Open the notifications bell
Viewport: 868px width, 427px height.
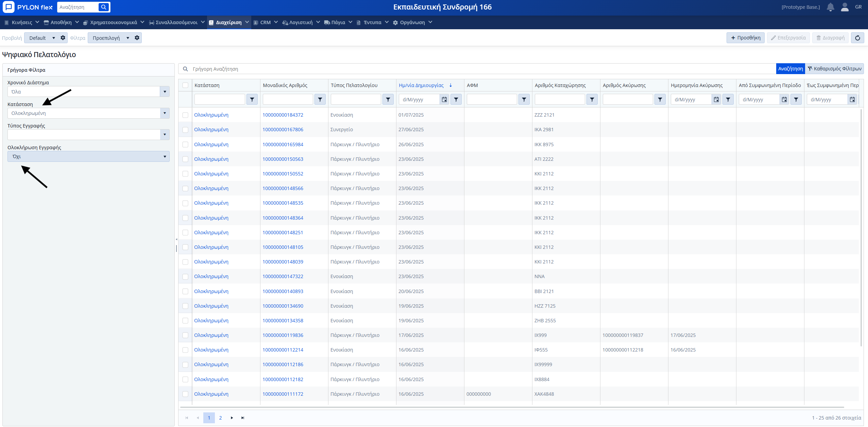(x=831, y=7)
